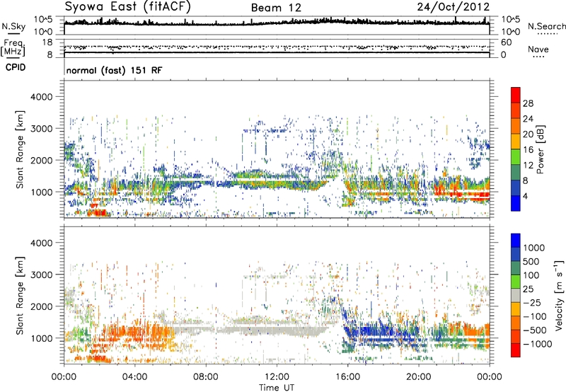Click the '18' frequency axis value
The width and height of the screenshot is (566, 392).
pos(47,42)
